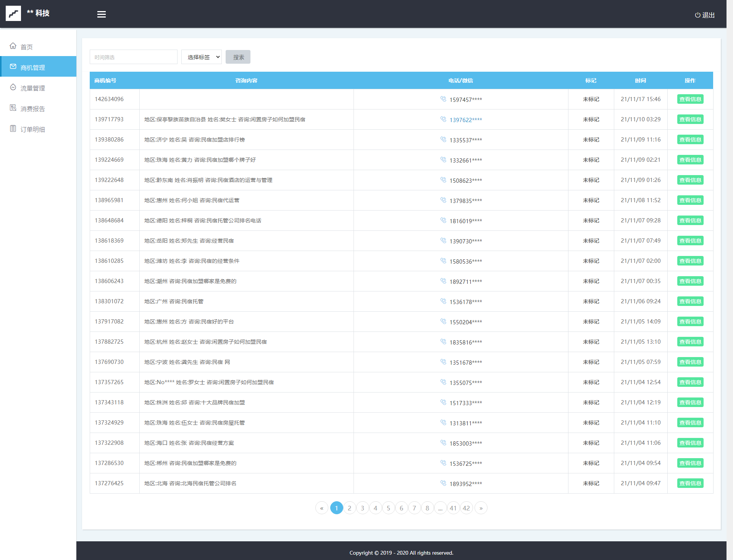The width and height of the screenshot is (733, 560).
Task: Click phone icon for 1335537****
Action: (443, 139)
